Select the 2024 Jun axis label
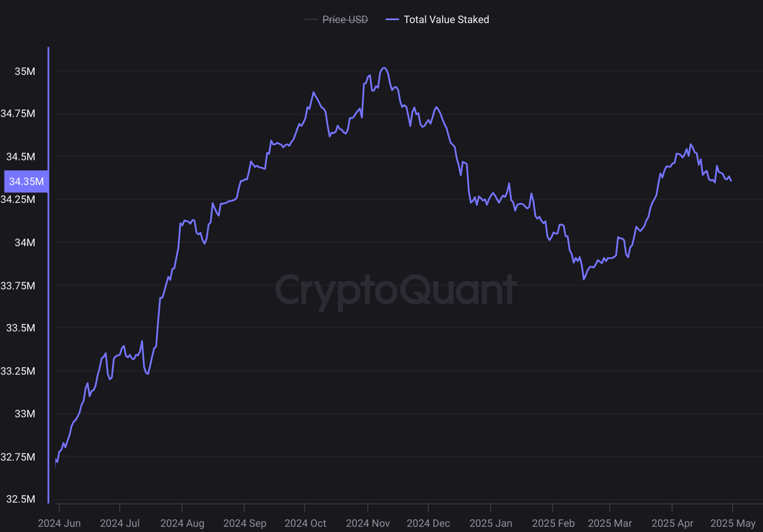 click(x=59, y=523)
